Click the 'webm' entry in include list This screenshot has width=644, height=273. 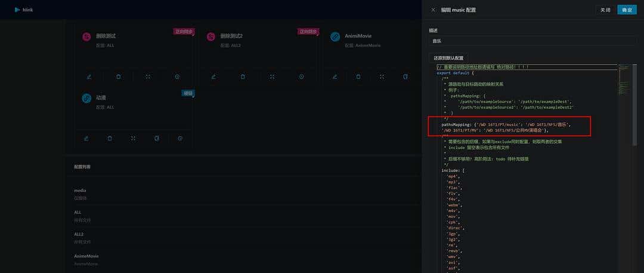[x=454, y=205]
